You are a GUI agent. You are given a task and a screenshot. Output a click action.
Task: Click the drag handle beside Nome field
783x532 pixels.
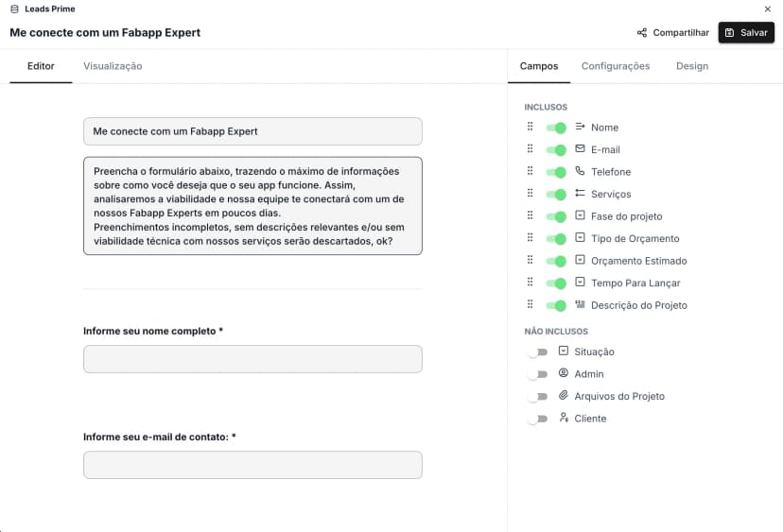530,128
